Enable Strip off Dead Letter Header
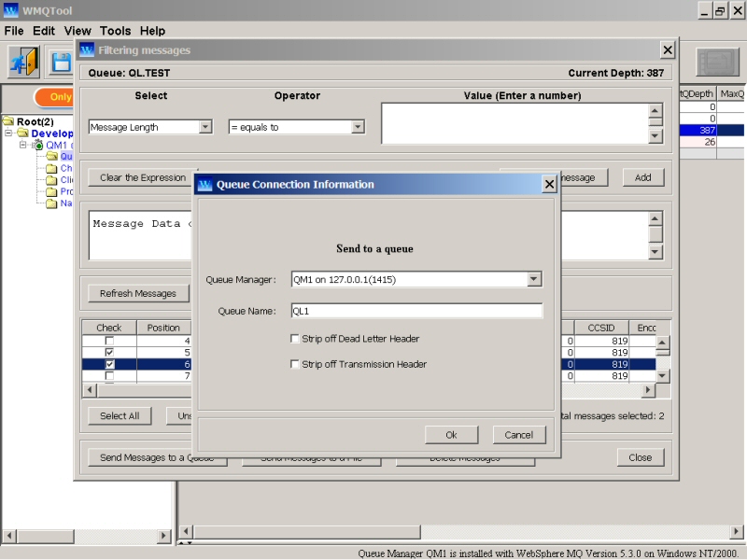This screenshot has height=560, width=747. [x=294, y=339]
